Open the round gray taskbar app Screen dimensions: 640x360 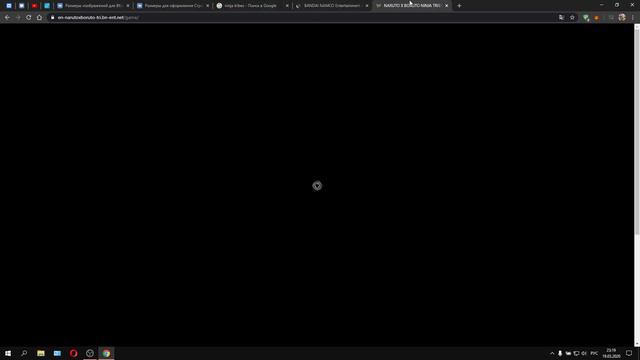(x=90, y=353)
